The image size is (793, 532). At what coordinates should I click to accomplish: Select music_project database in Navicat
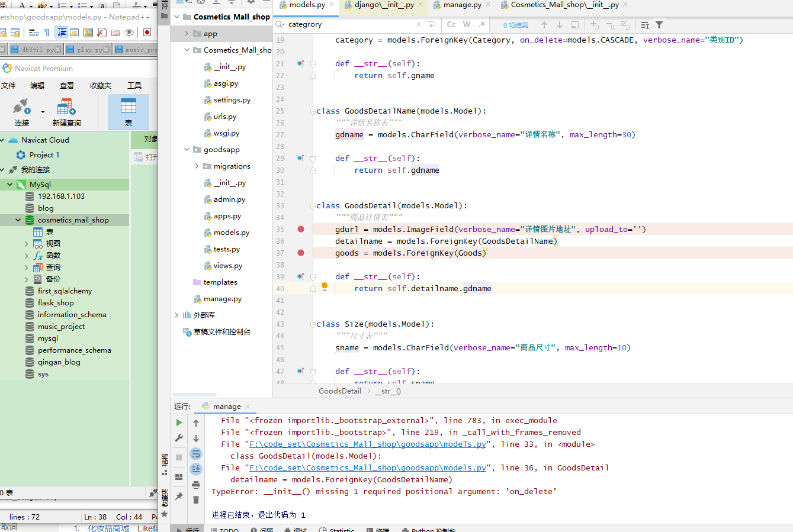(61, 327)
